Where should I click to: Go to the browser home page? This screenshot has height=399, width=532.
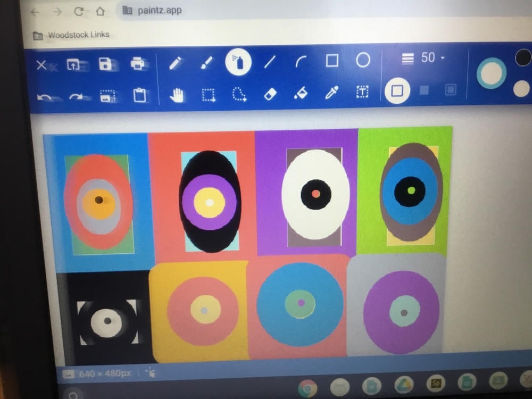(x=100, y=11)
